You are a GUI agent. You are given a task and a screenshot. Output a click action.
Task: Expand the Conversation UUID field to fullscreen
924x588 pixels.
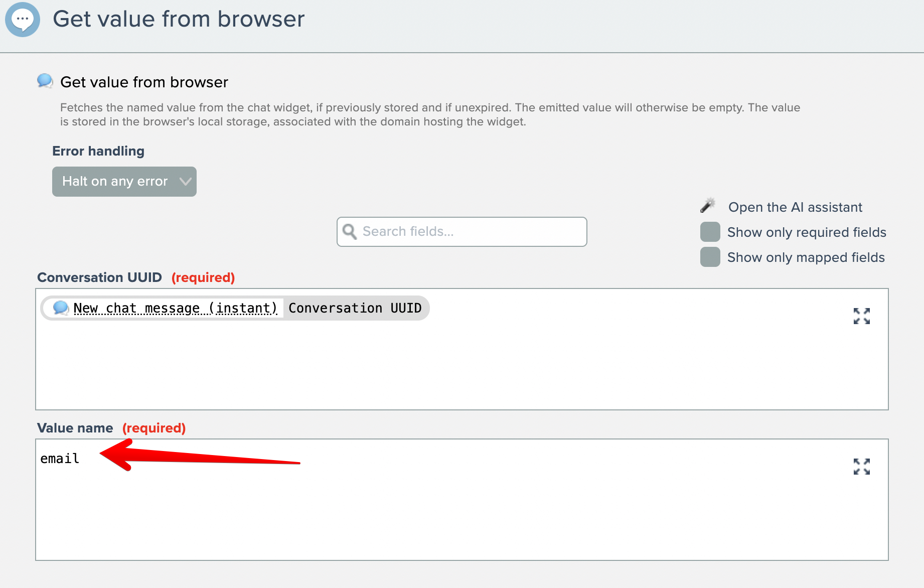coord(861,316)
